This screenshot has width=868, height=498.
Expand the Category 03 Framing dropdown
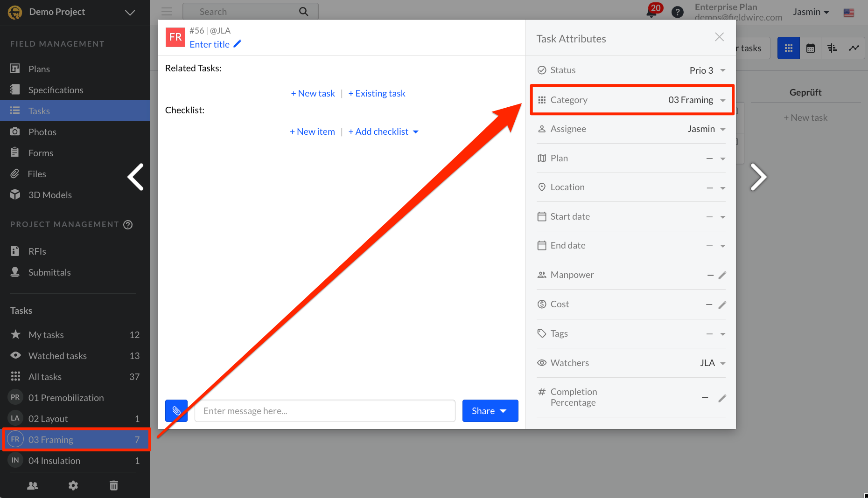tap(722, 100)
